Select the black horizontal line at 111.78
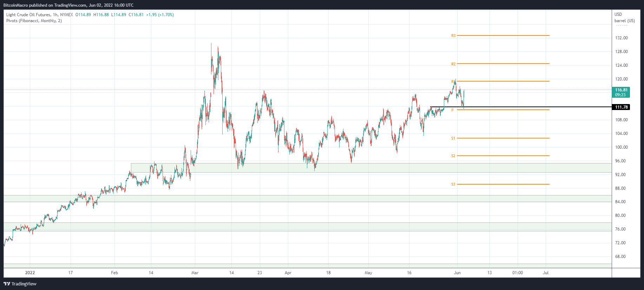The image size is (644, 290). click(521, 107)
